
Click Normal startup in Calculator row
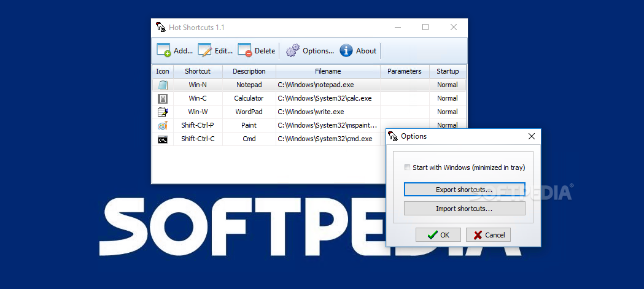[x=448, y=99]
